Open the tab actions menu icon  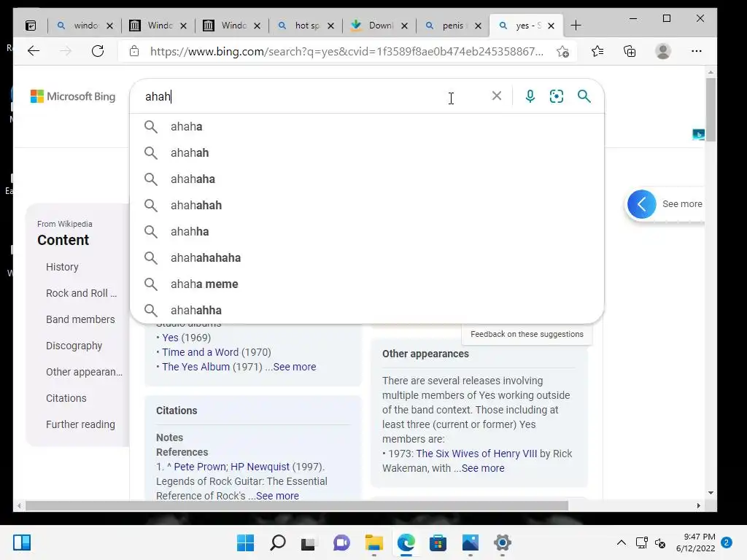pyautogui.click(x=31, y=26)
